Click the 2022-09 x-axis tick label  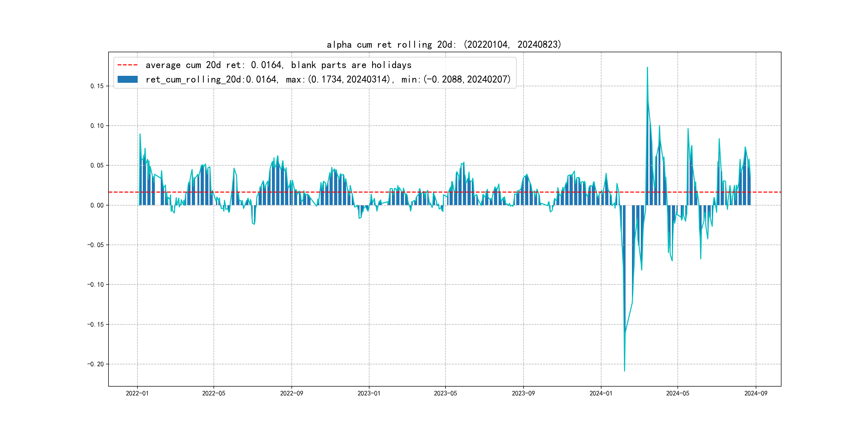coord(291,393)
